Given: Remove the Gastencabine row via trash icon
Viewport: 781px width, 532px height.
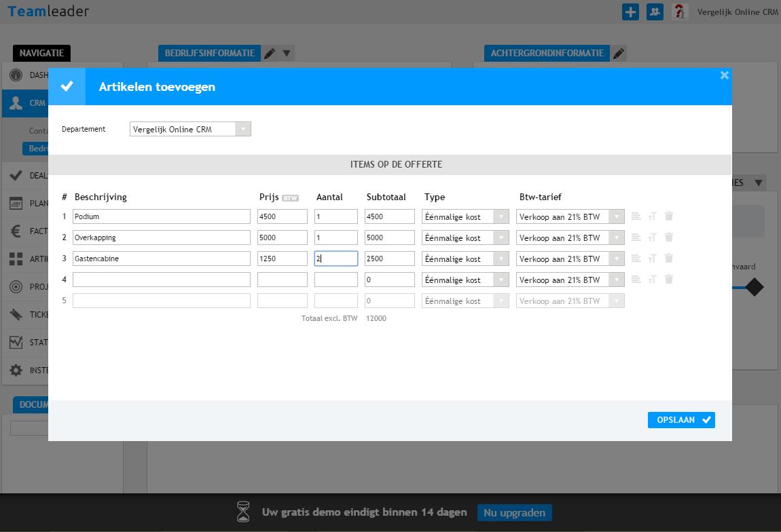Looking at the screenshot, I should pyautogui.click(x=669, y=259).
